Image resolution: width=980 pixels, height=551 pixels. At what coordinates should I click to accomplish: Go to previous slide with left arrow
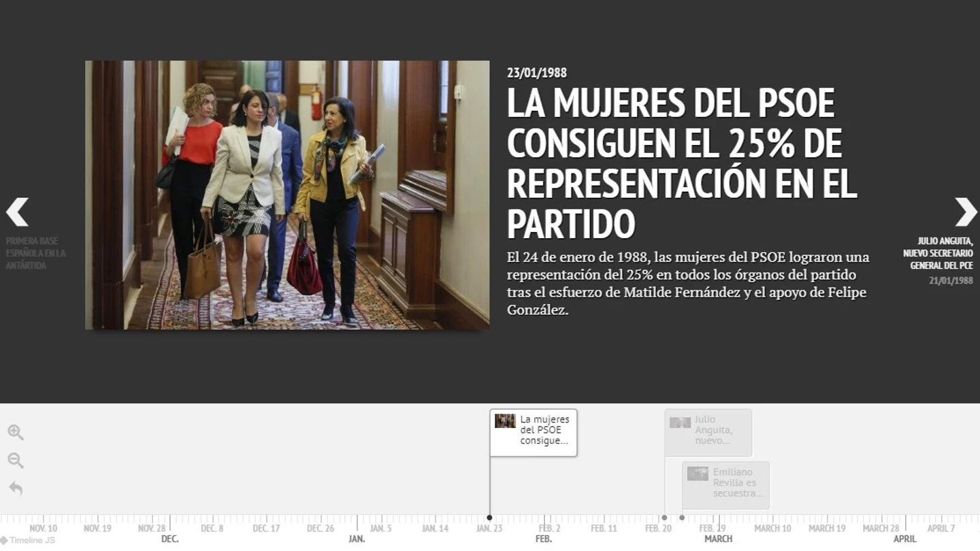tap(18, 212)
